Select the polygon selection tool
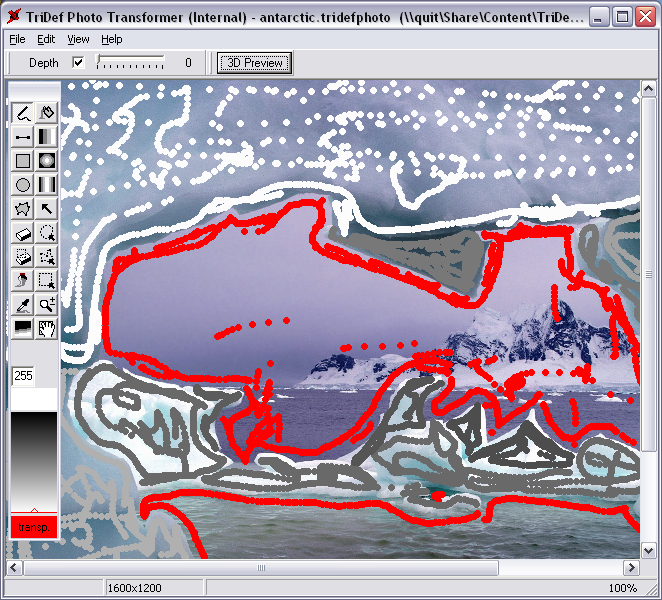Image resolution: width=662 pixels, height=600 pixels. [x=46, y=257]
